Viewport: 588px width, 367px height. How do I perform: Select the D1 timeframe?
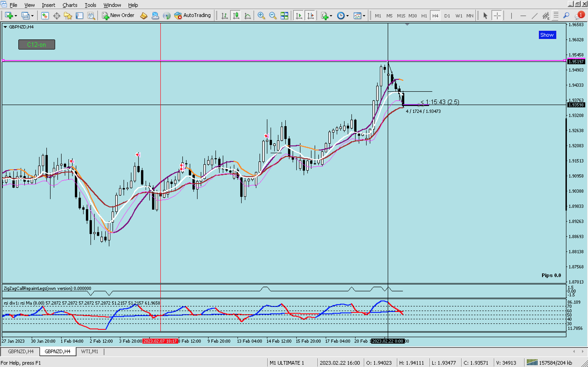[x=447, y=16]
